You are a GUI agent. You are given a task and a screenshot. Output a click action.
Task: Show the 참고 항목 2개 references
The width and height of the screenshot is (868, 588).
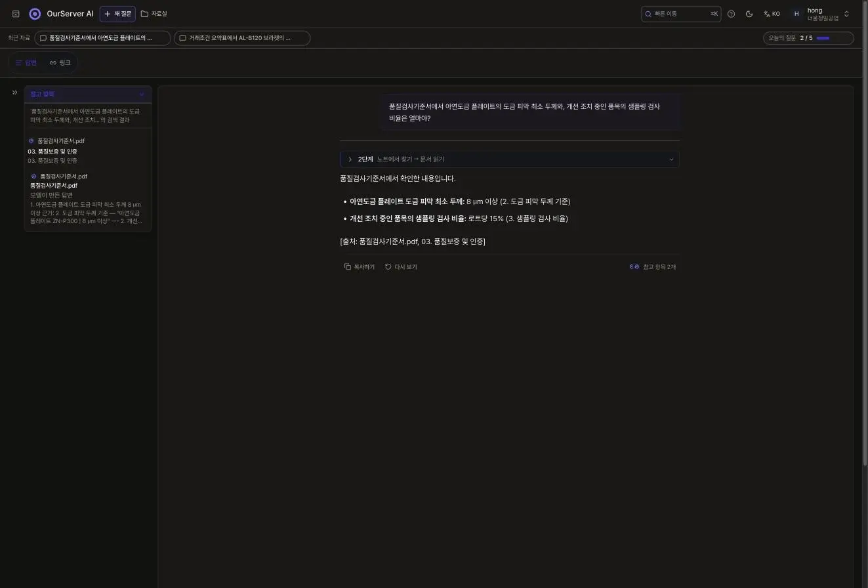(x=653, y=267)
